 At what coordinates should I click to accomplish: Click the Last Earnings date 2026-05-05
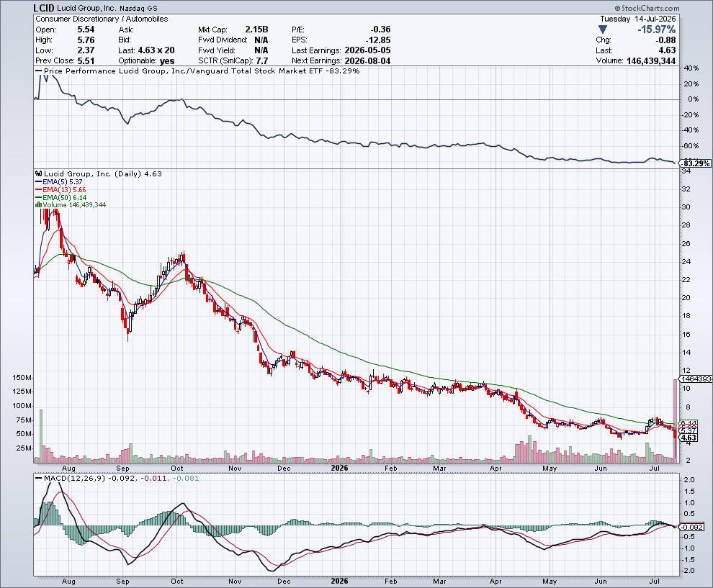[367, 50]
